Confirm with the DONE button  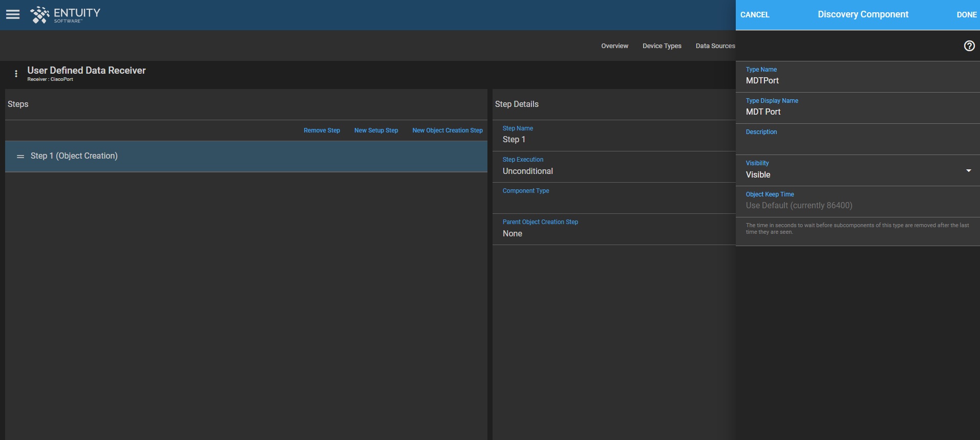967,15
